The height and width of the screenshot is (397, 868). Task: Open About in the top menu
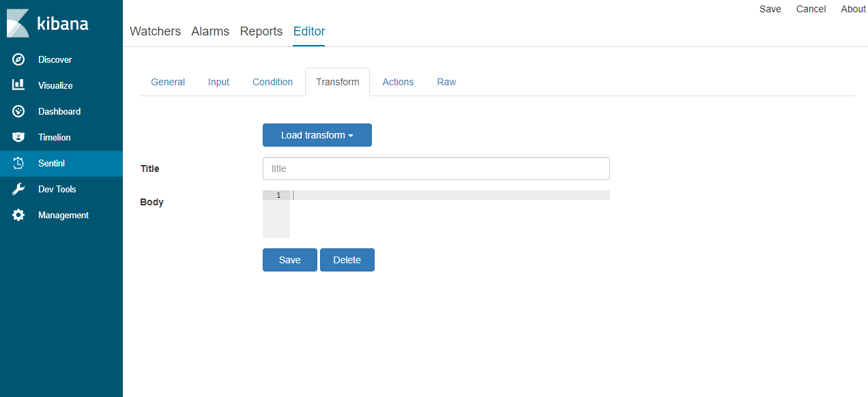[853, 9]
